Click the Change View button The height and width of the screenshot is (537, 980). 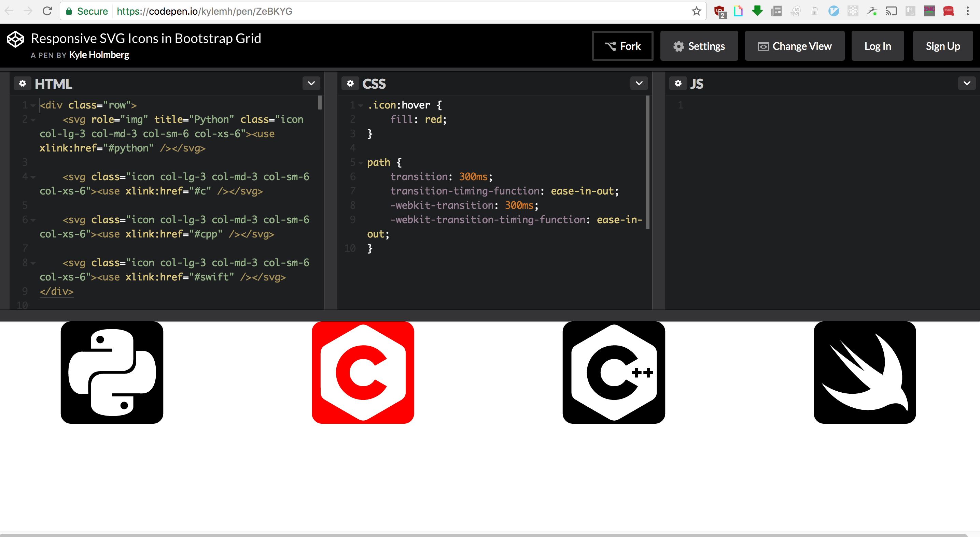(x=795, y=46)
